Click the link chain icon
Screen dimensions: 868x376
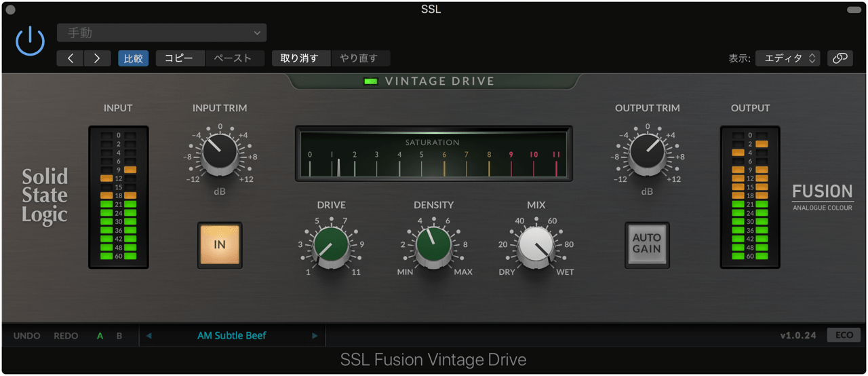[x=840, y=58]
